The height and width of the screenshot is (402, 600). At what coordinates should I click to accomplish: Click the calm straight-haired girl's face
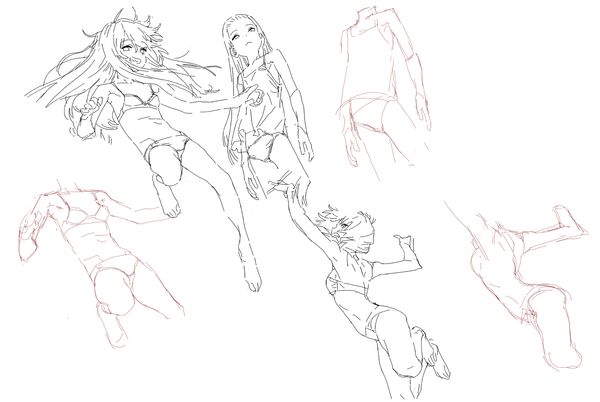[245, 36]
